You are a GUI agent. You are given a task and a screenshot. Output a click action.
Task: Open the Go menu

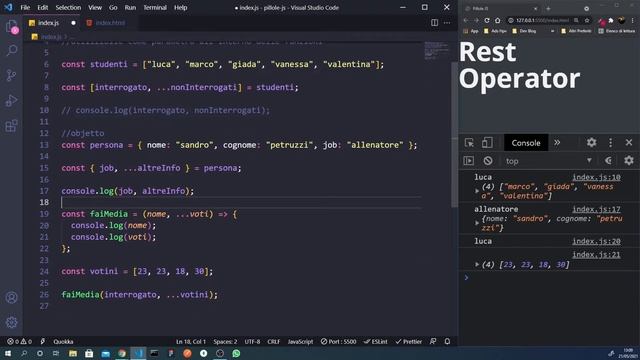click(x=113, y=7)
